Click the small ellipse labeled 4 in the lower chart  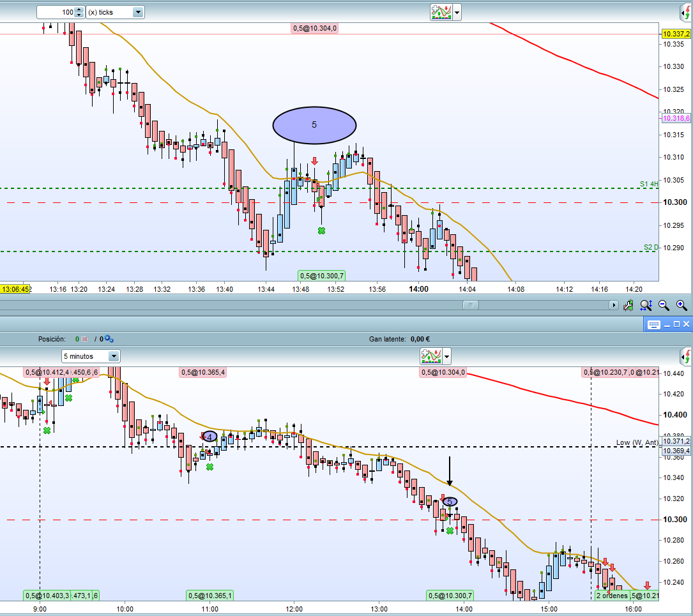(x=209, y=437)
